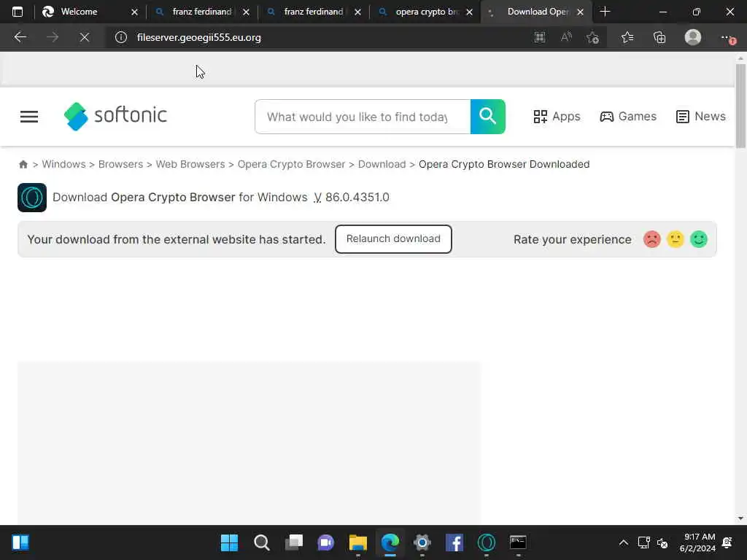The image size is (747, 560).
Task: Switch to the first franz ferdinand tab
Action: coord(201,12)
